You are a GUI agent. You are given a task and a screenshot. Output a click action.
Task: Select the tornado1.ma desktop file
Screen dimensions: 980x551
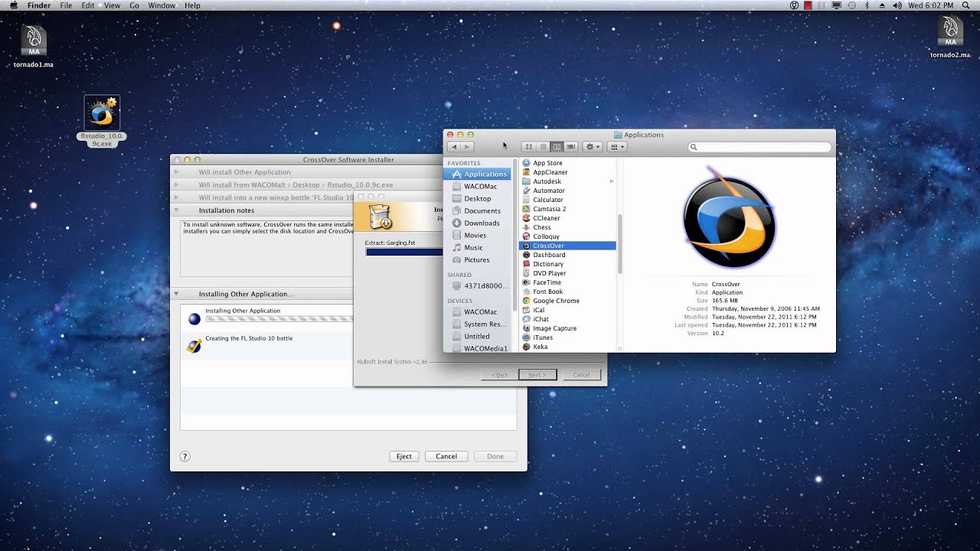pos(34,46)
